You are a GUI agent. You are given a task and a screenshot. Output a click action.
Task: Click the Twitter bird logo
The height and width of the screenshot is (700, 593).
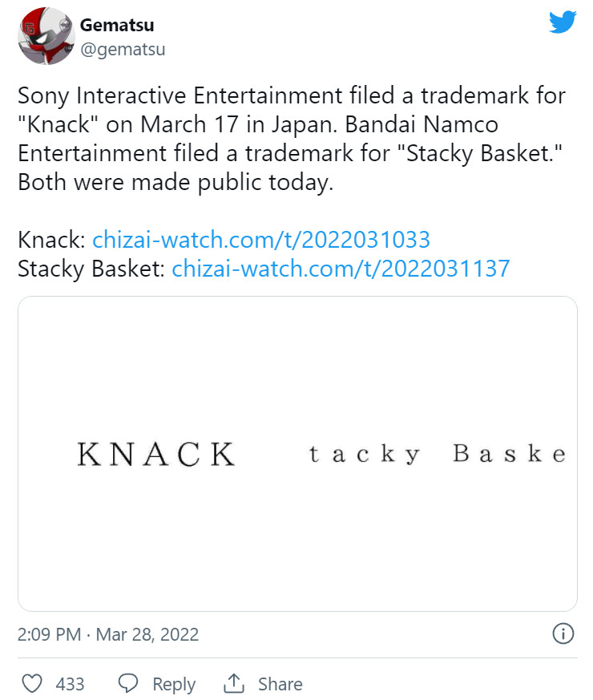tap(563, 22)
